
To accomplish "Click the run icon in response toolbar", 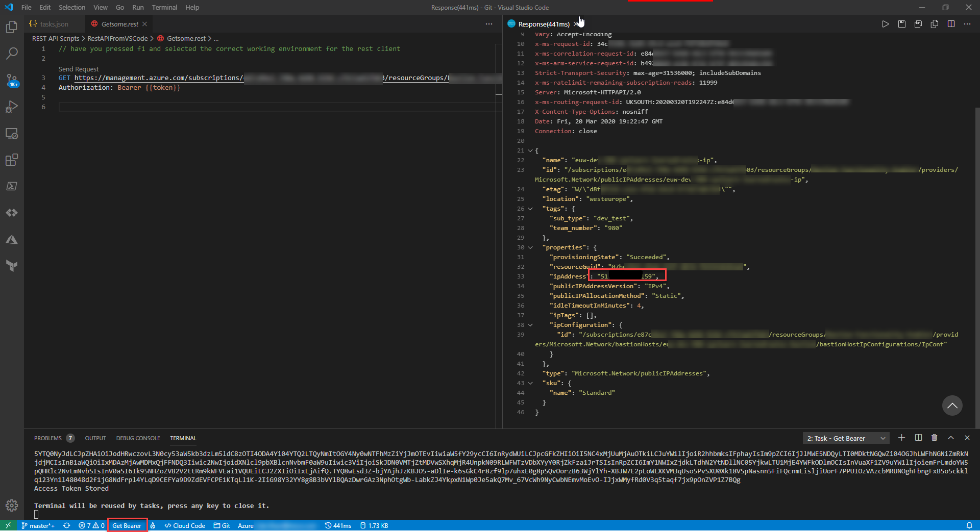I will (x=885, y=24).
